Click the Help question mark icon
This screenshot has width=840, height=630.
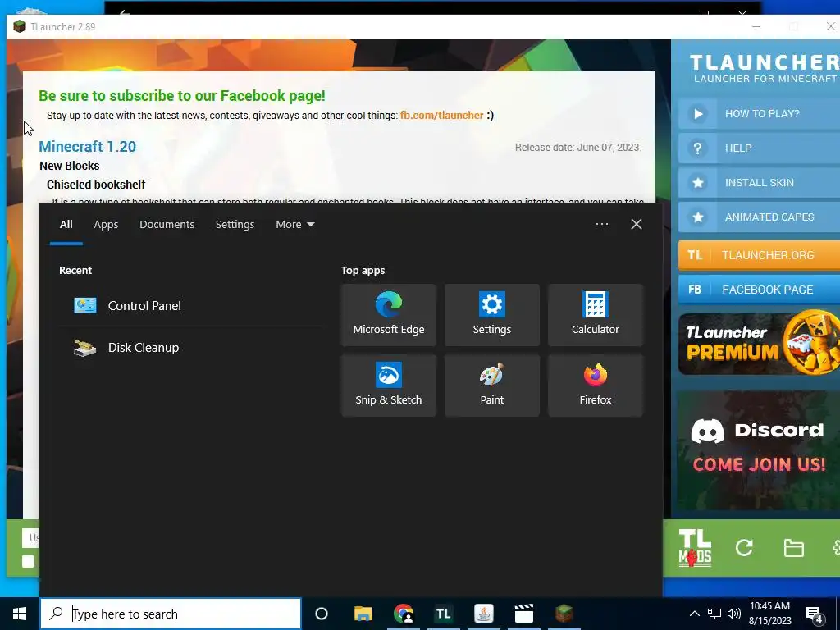pos(697,148)
